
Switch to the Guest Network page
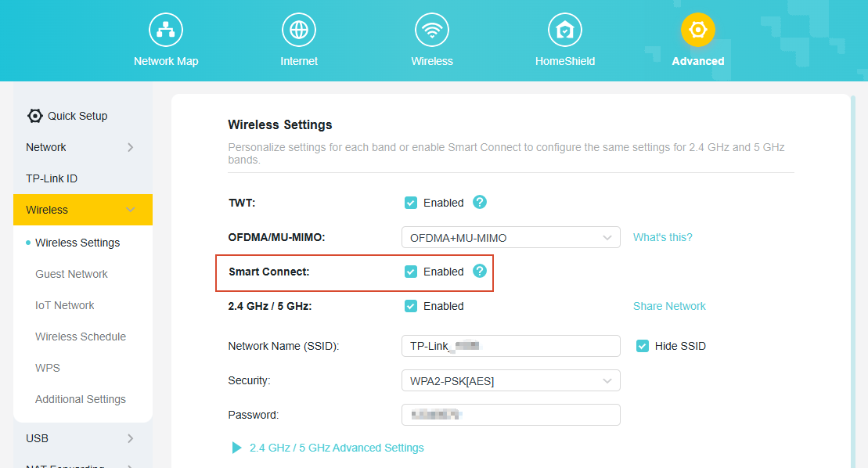click(71, 273)
